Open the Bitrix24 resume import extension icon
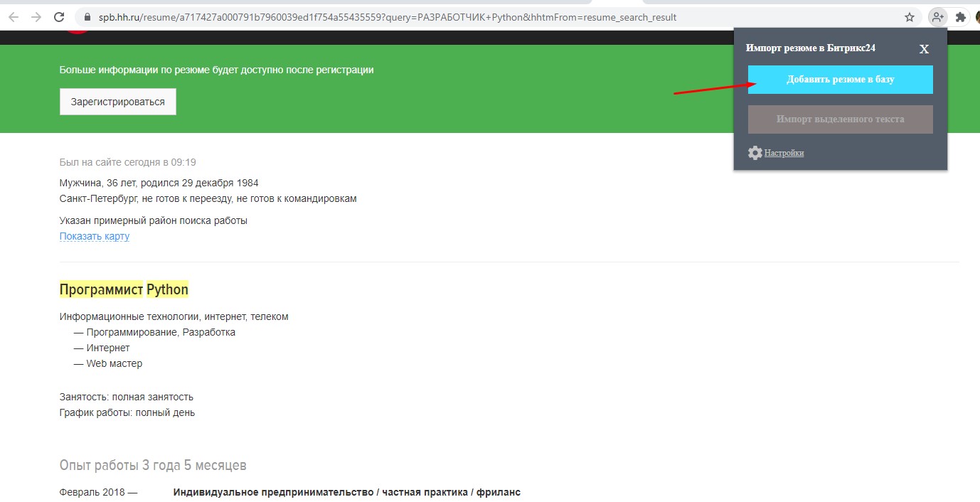The height and width of the screenshot is (502, 980). point(937,17)
